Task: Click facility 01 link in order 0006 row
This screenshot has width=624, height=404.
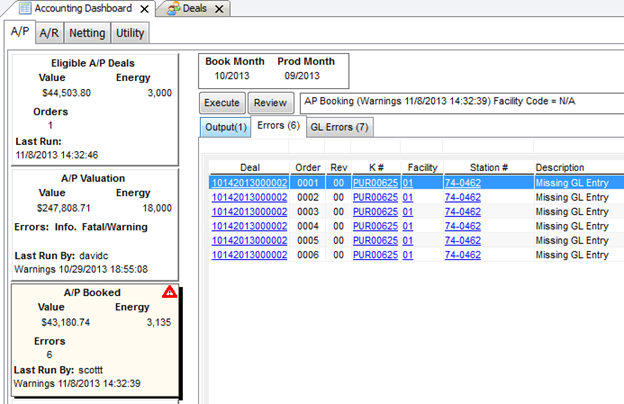Action: click(x=408, y=255)
